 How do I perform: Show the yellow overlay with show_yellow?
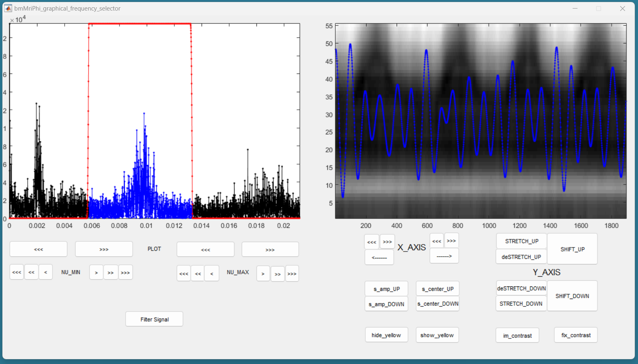pos(437,335)
